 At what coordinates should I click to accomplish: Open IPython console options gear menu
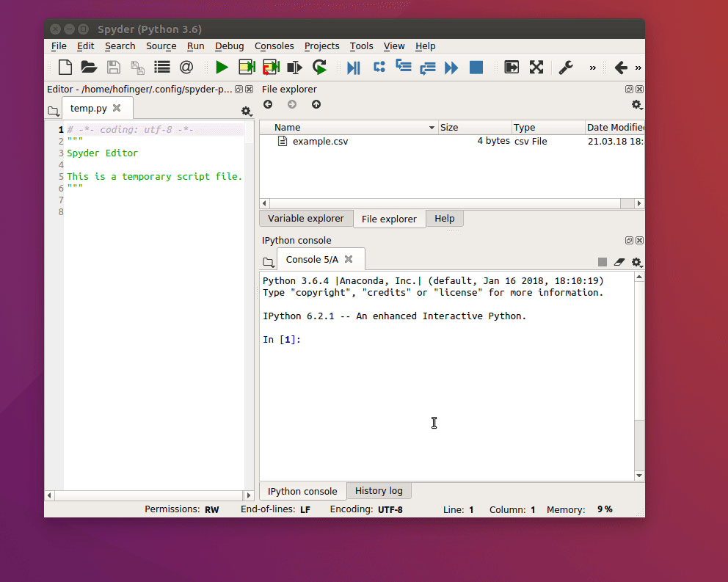click(x=637, y=263)
